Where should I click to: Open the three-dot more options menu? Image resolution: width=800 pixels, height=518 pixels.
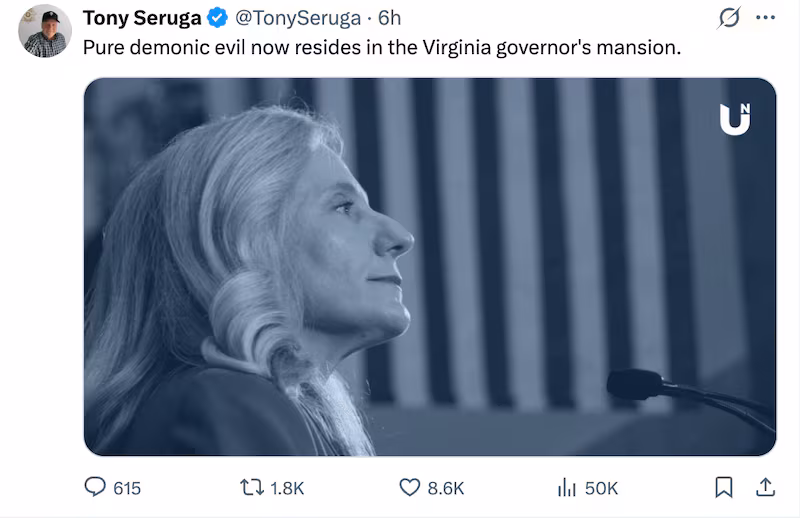click(766, 19)
